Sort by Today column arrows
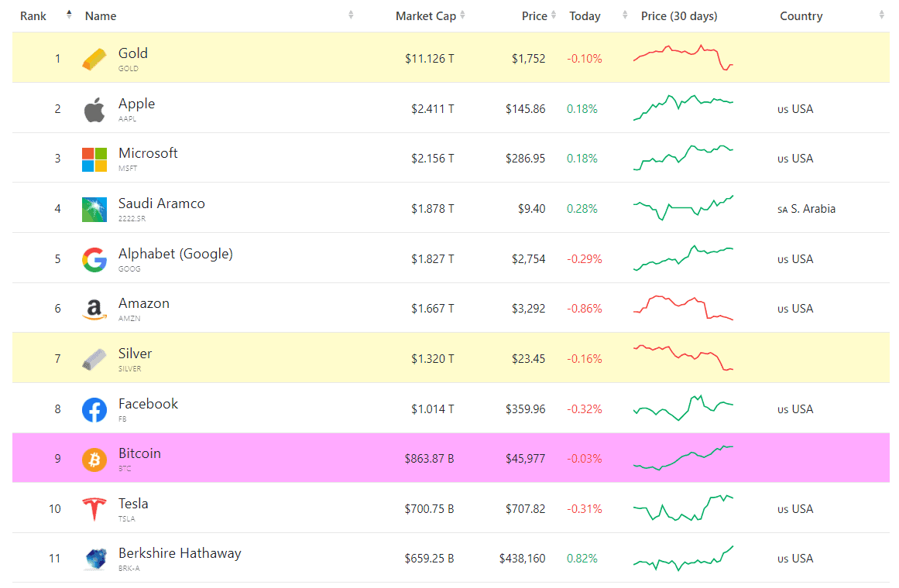The image size is (899, 588). pyautogui.click(x=625, y=15)
